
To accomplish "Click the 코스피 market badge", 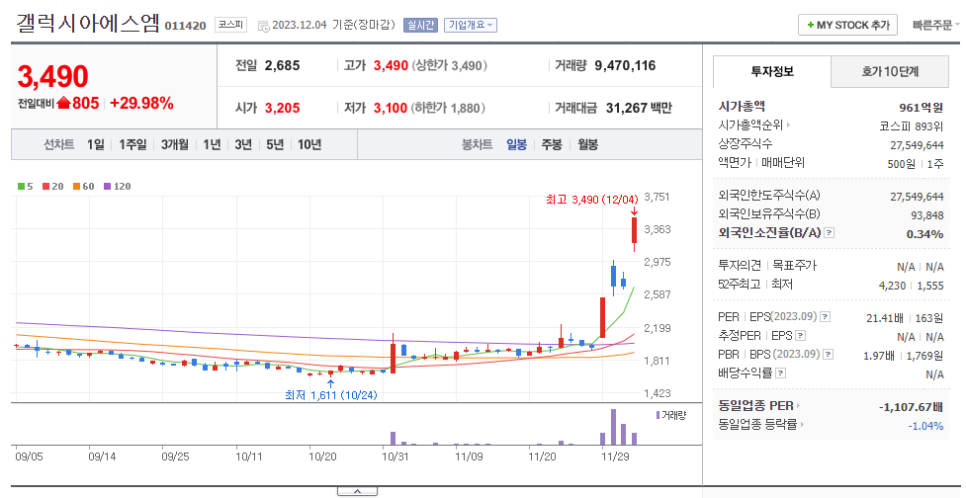I will [231, 25].
